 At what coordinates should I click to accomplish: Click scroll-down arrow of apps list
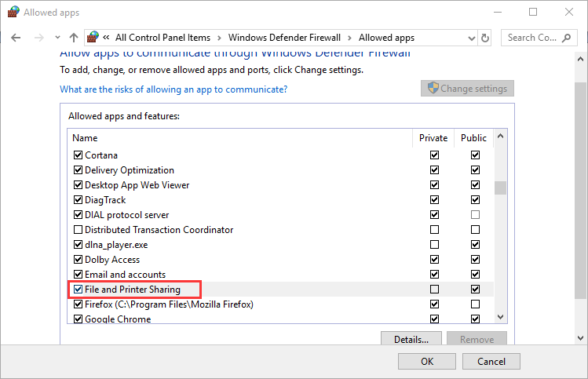click(x=500, y=317)
